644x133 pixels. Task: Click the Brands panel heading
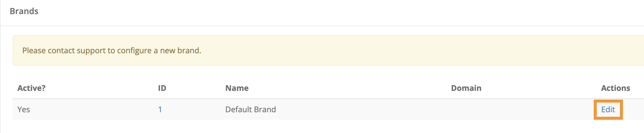(24, 11)
